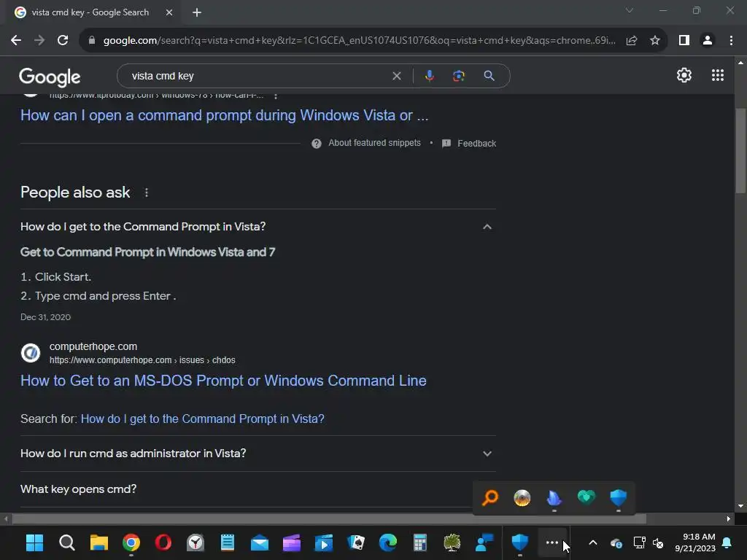Open the green heart app in overflow popup
This screenshot has height=560, width=747.
[x=586, y=497]
